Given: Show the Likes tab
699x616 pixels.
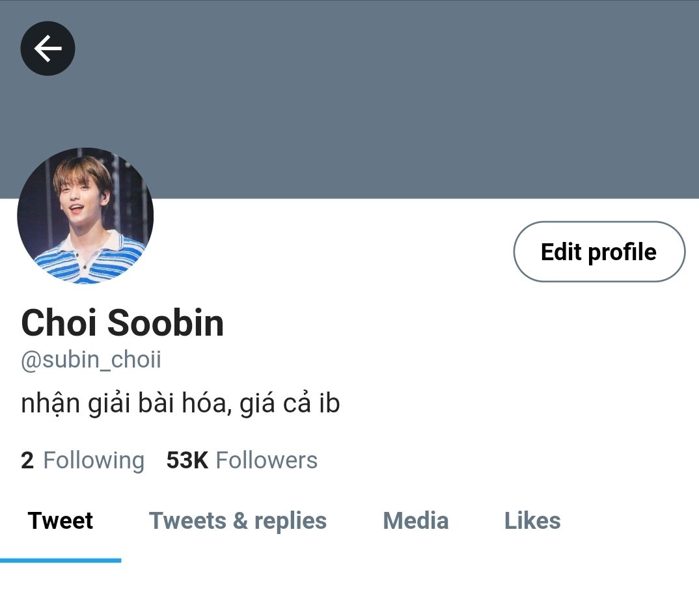Looking at the screenshot, I should 532,520.
